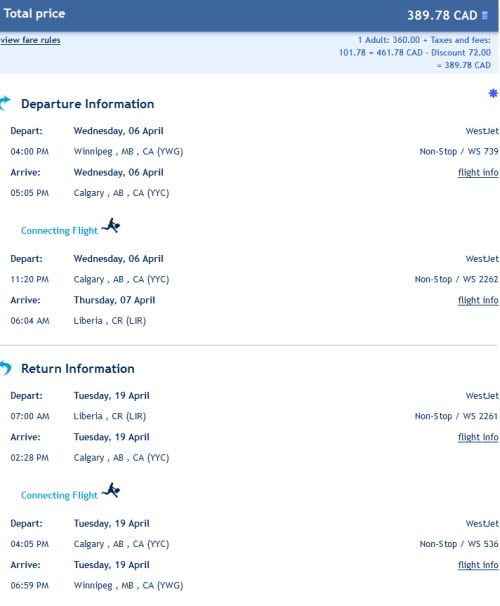Click the Non-Stop / WS 739 text
This screenshot has width=500, height=606.
point(459,152)
